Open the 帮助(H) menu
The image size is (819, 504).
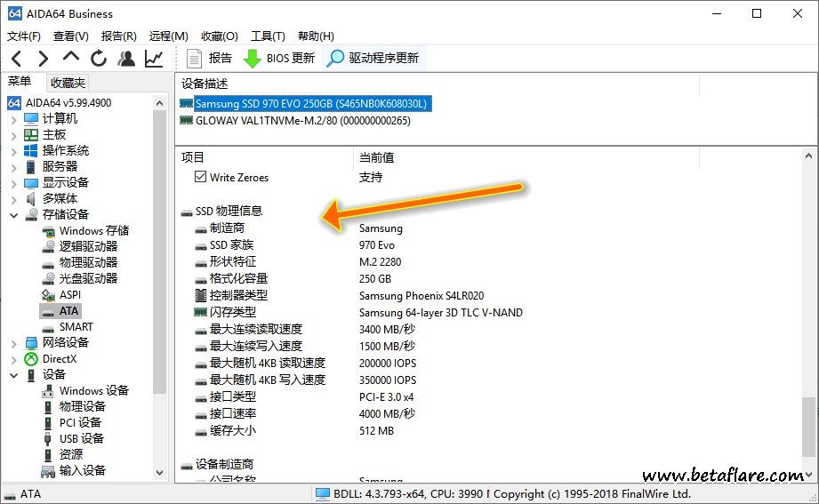(316, 36)
